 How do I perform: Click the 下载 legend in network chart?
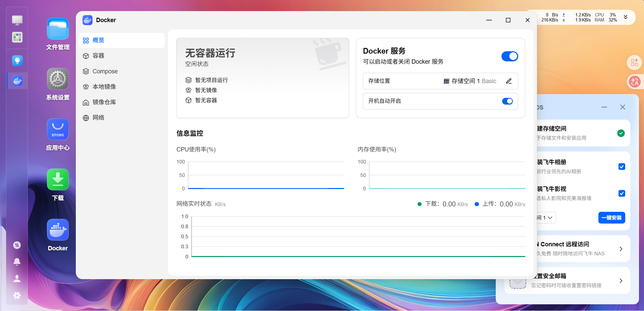tap(443, 204)
